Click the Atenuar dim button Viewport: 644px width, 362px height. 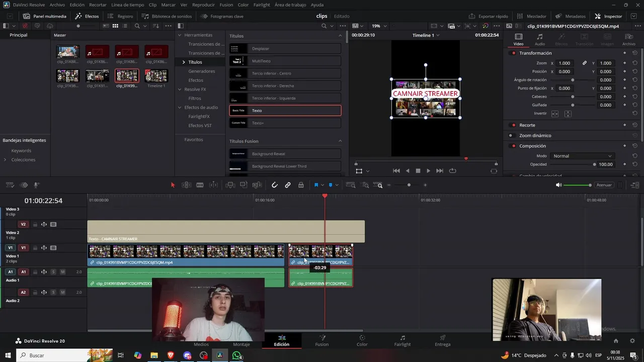(x=604, y=185)
